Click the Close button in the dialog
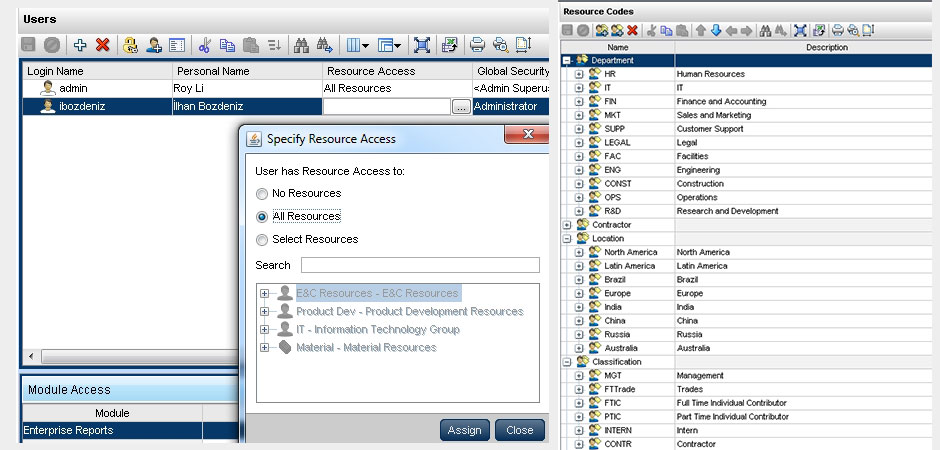Screen dimensions: 940x450 click(x=519, y=430)
